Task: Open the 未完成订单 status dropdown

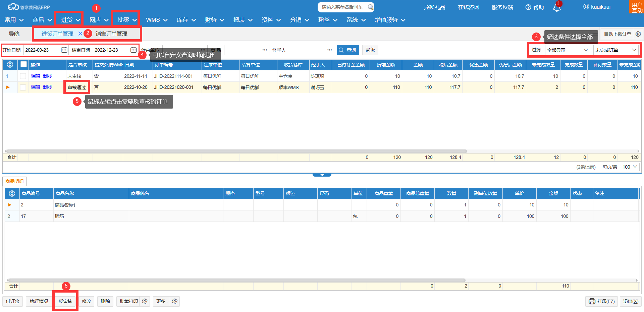Action: pos(615,50)
